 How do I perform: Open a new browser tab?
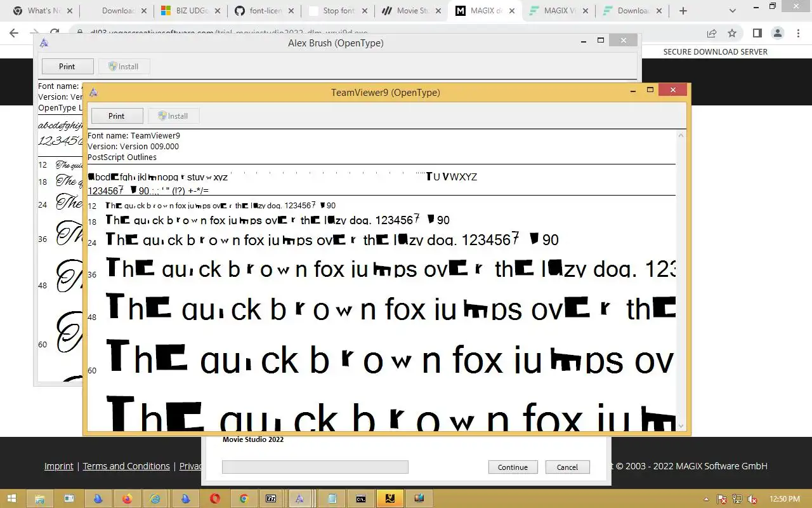[x=683, y=11]
